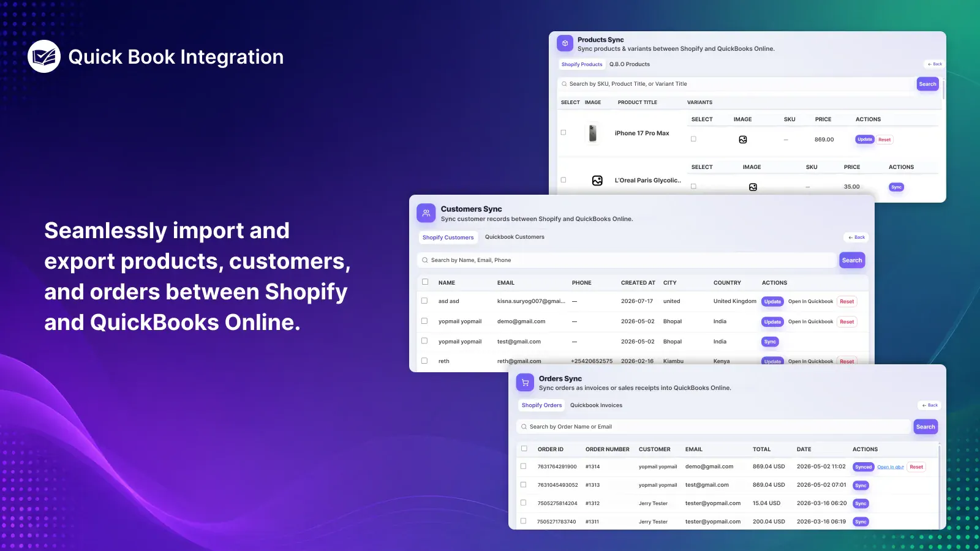
Task: Click the order ID 7631764291900
Action: pos(557,467)
